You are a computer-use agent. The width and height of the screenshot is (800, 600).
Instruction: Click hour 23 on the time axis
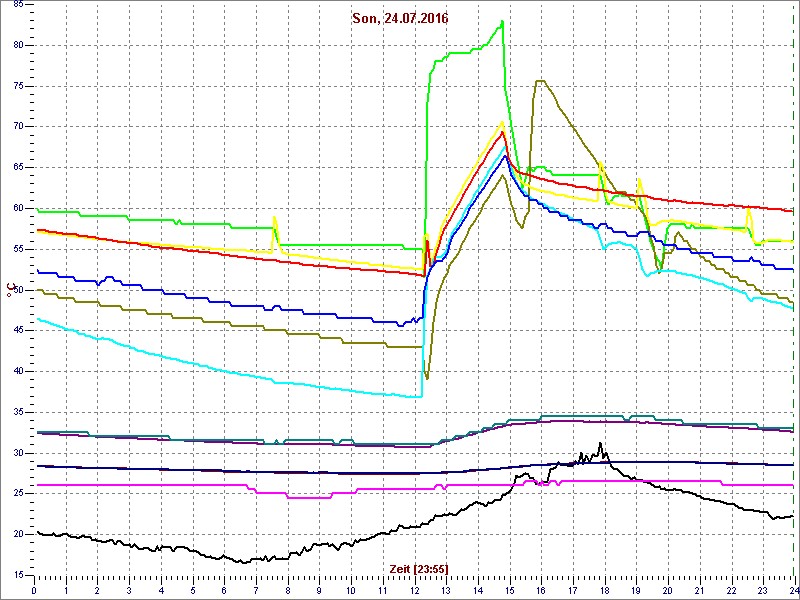[763, 591]
